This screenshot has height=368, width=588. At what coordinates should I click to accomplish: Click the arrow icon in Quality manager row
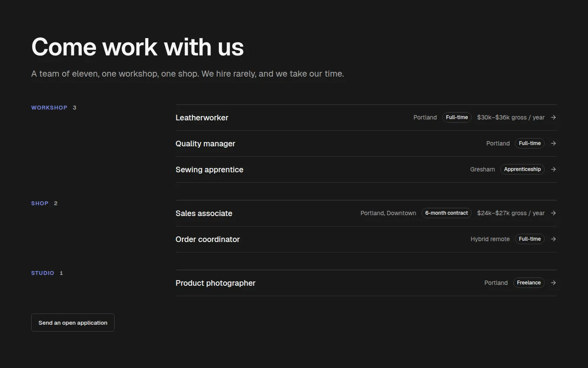coord(553,143)
